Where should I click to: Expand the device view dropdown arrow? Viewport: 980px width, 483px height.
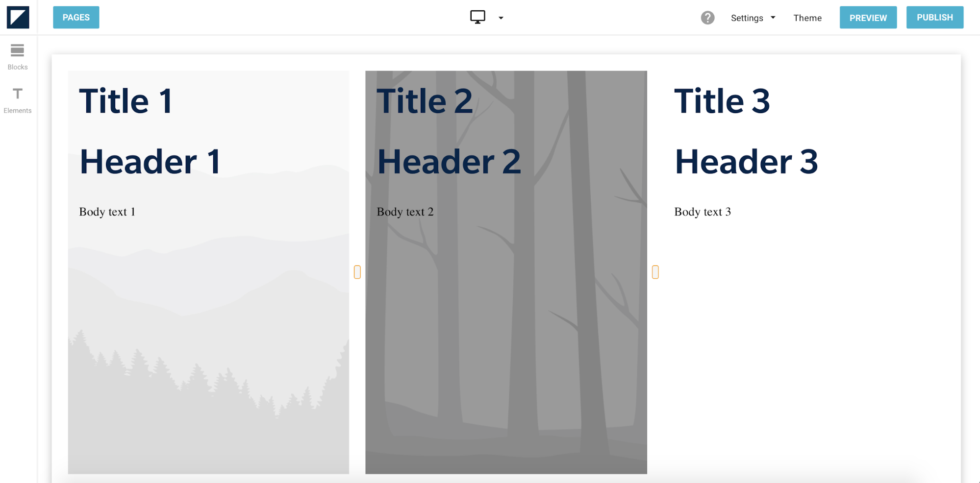(x=501, y=18)
